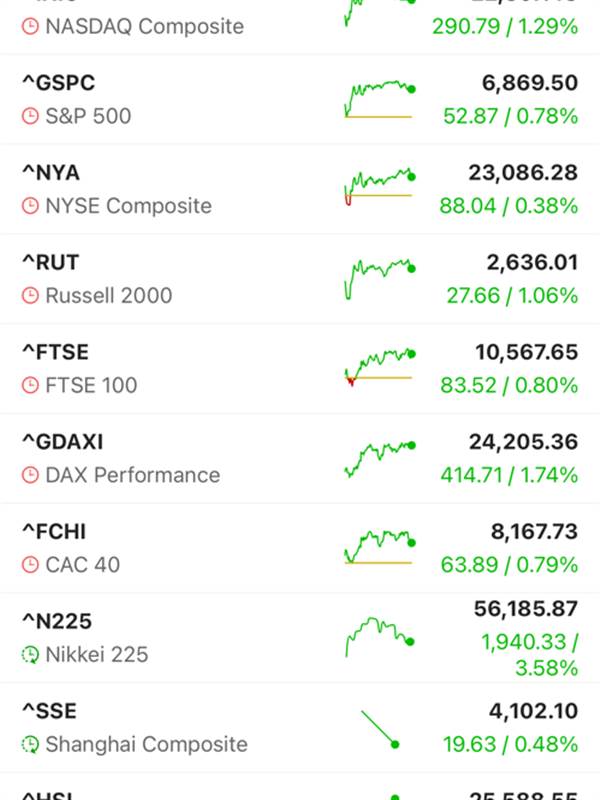Click the clock icon beside CAC 40
The width and height of the screenshot is (600, 800).
(x=31, y=565)
